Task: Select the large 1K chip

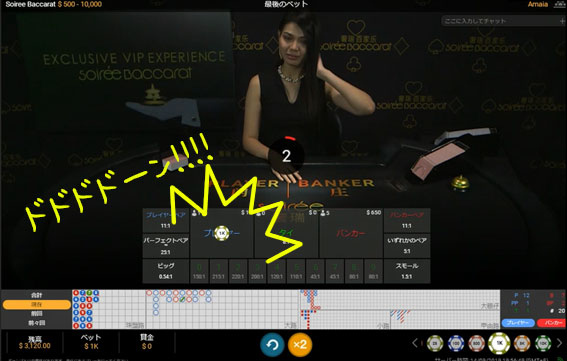Action: point(499,343)
